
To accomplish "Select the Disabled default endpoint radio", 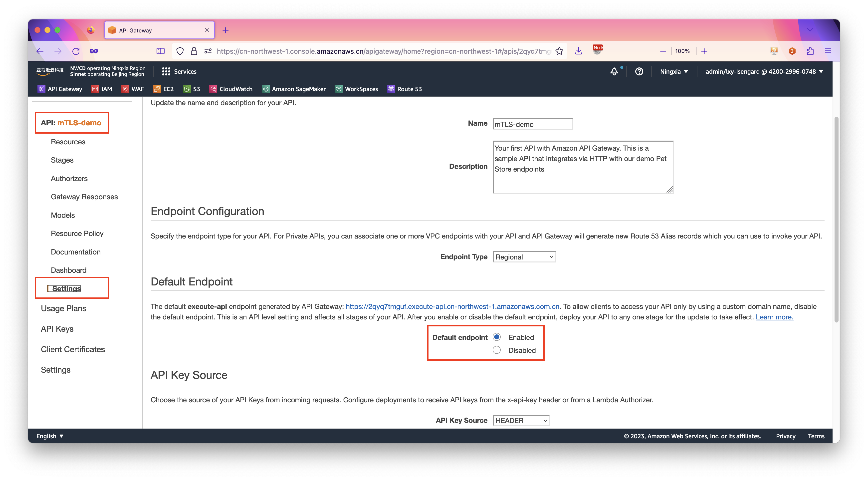I will (x=496, y=350).
